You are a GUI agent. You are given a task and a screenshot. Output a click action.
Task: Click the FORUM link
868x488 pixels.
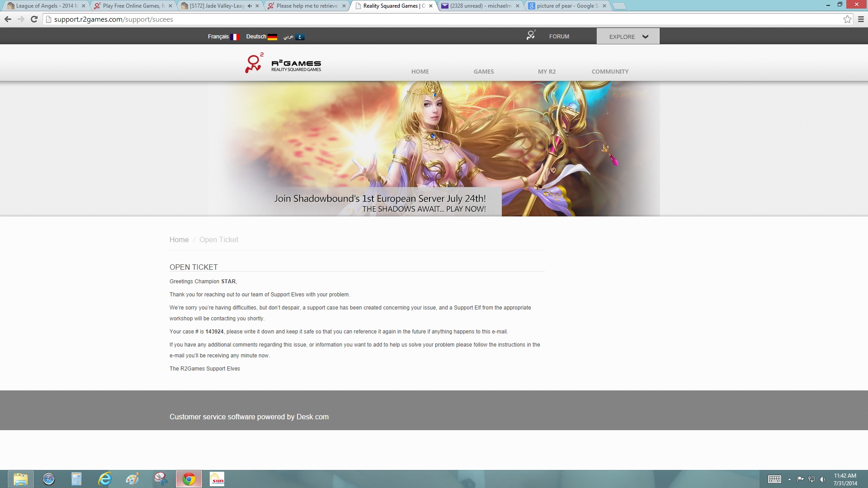coord(559,37)
